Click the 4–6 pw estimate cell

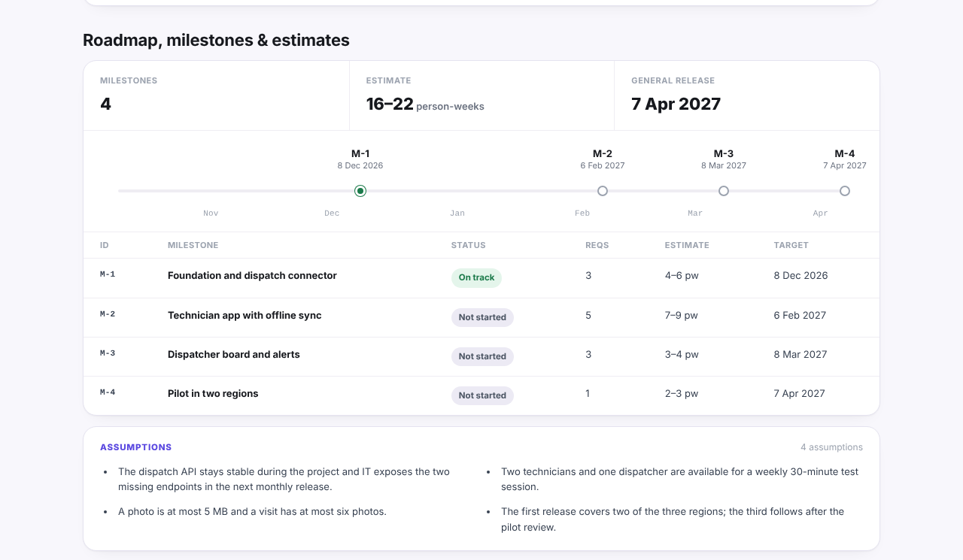[x=682, y=276]
